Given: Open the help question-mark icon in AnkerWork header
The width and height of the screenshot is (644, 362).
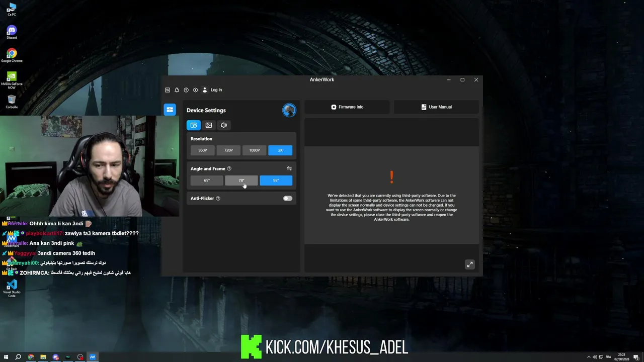Looking at the screenshot, I should pyautogui.click(x=186, y=90).
